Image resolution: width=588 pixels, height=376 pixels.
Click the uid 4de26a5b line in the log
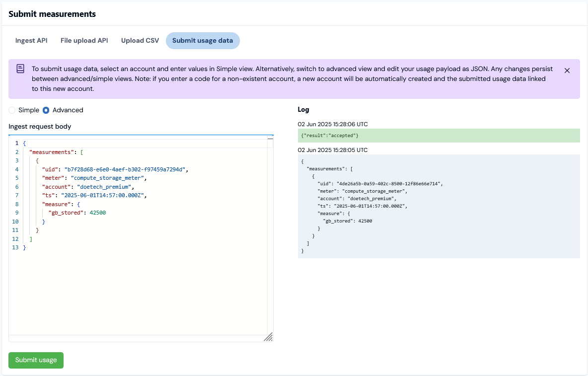(x=380, y=184)
